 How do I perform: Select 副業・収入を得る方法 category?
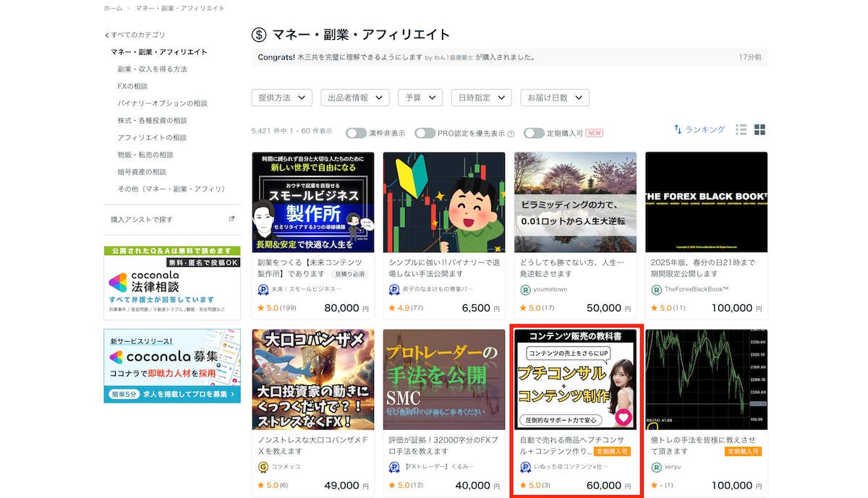[152, 69]
